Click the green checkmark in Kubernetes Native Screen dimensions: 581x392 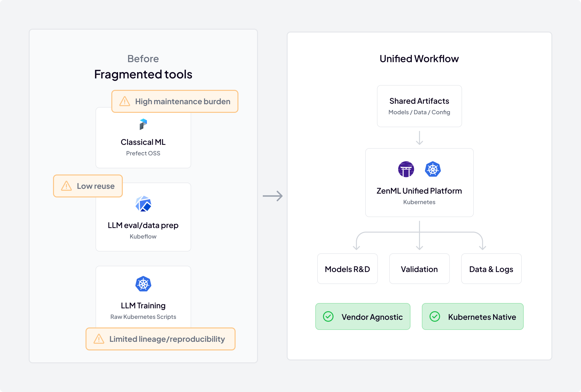pyautogui.click(x=435, y=316)
